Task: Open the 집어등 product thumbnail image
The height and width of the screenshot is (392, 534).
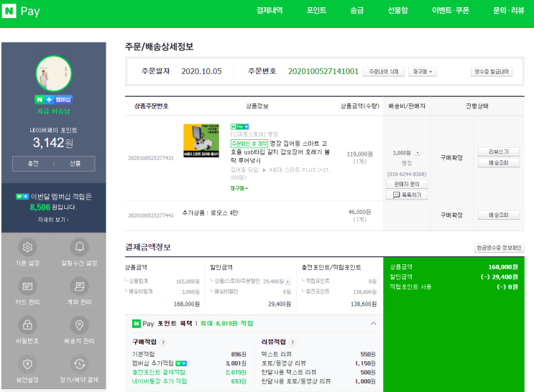Action: 201,140
